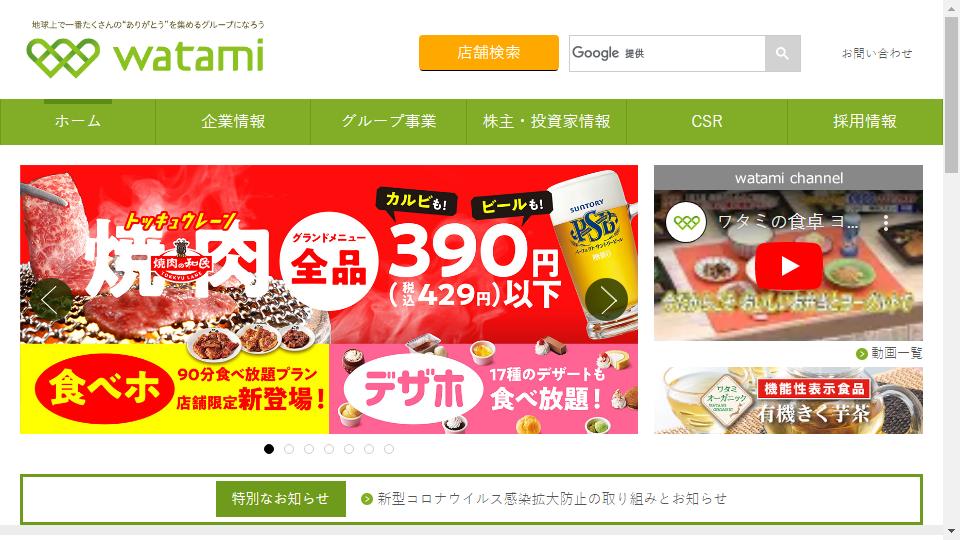This screenshot has width=960, height=540.
Task: Click the Watami channel avatar icon on video
Action: (x=686, y=222)
